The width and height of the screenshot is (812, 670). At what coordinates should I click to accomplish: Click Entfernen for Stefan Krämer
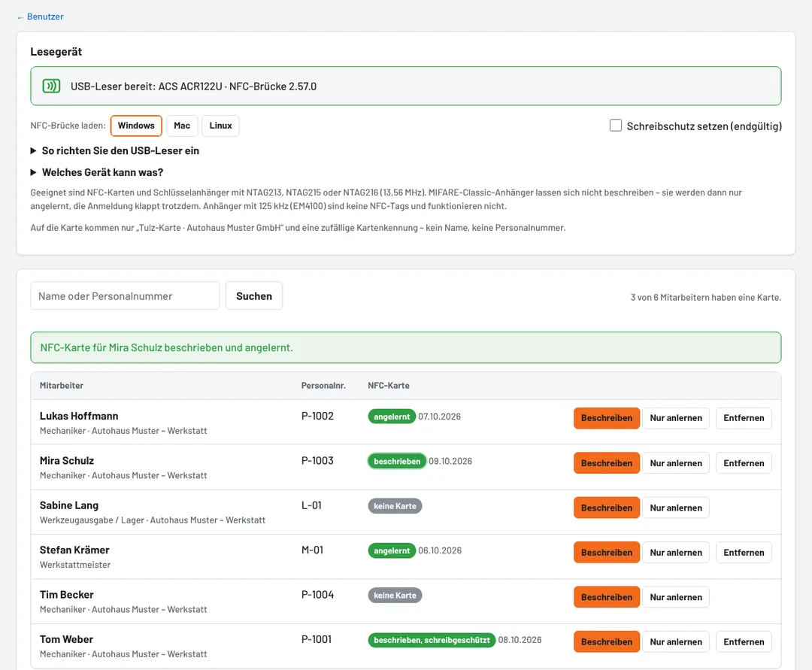(744, 553)
